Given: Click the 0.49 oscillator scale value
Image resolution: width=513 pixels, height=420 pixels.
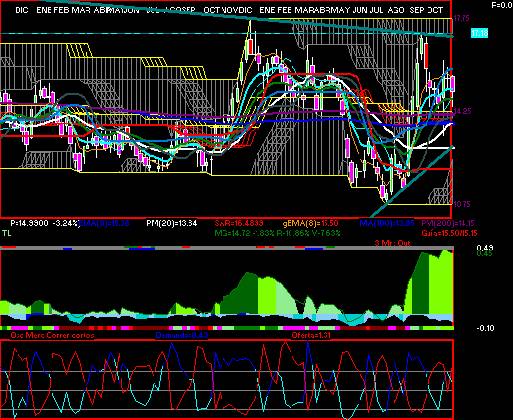Looking at the screenshot, I should pyautogui.click(x=485, y=248).
